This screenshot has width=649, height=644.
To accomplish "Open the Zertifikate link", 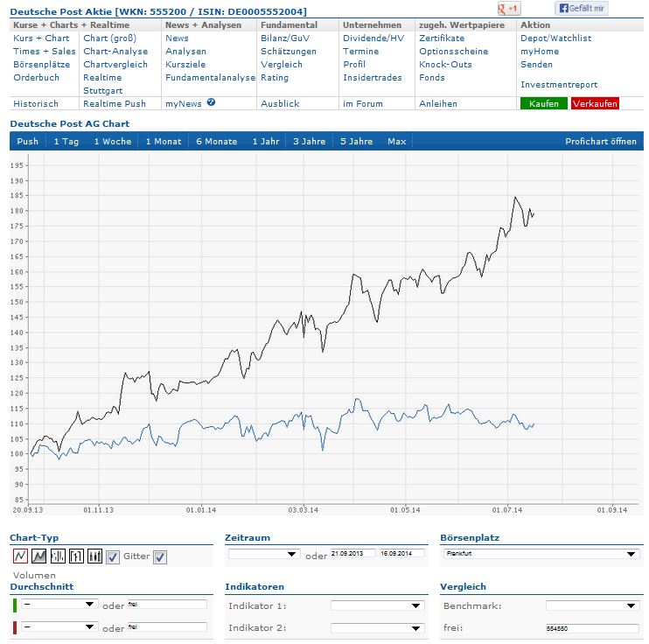I will coord(442,38).
